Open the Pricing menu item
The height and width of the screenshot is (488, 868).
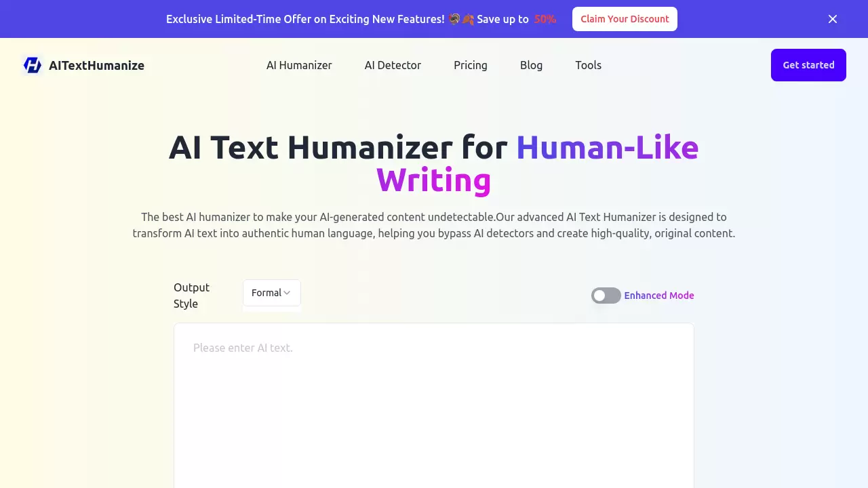coord(471,65)
